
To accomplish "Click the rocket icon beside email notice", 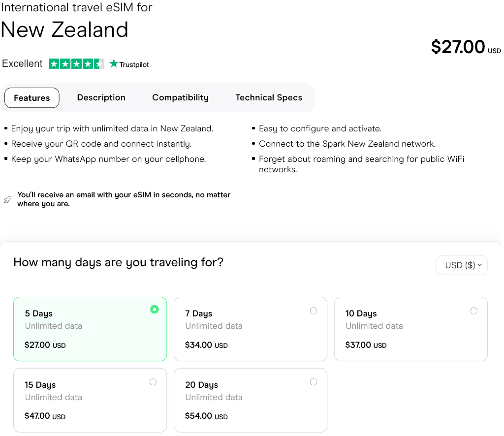I will [x=7, y=199].
